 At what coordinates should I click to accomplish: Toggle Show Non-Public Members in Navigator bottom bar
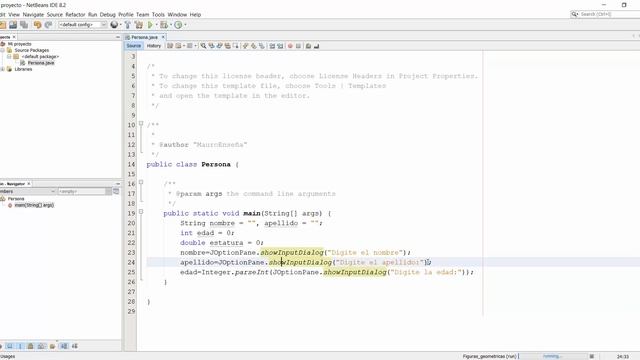pyautogui.click(x=30, y=346)
